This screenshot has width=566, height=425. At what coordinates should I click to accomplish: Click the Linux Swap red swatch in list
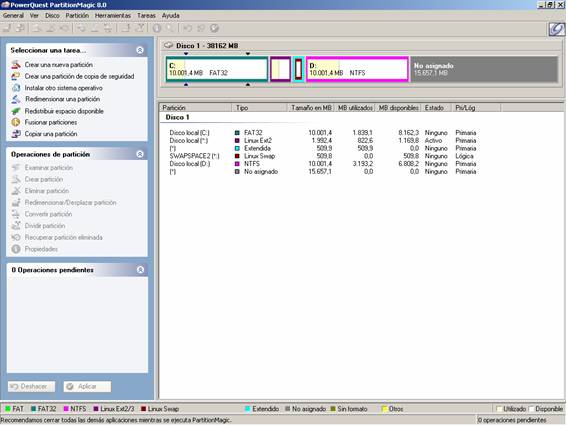point(237,156)
